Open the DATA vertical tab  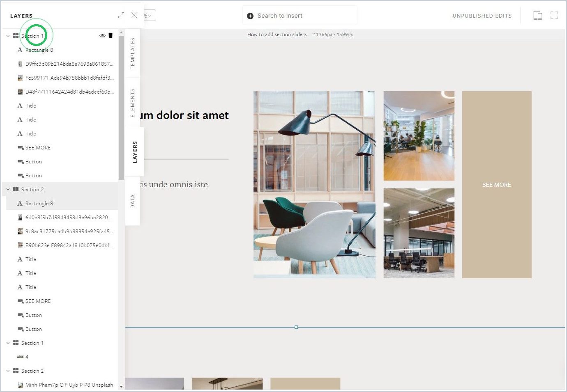coord(132,201)
